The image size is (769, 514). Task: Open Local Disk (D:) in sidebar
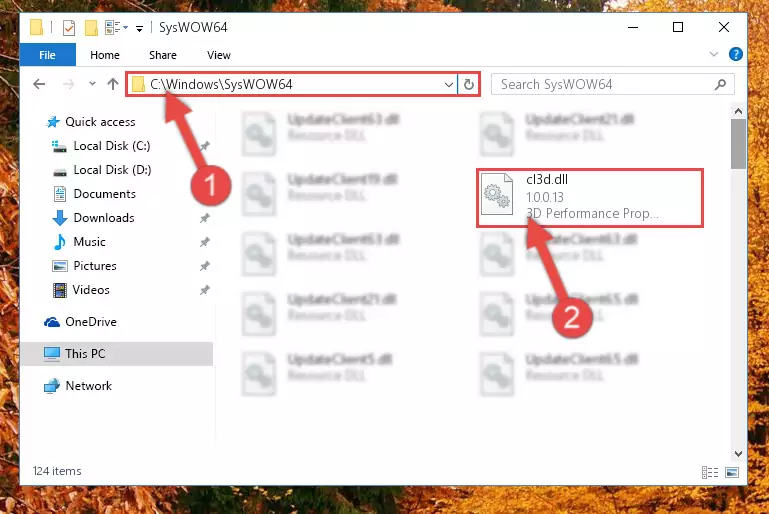[112, 170]
